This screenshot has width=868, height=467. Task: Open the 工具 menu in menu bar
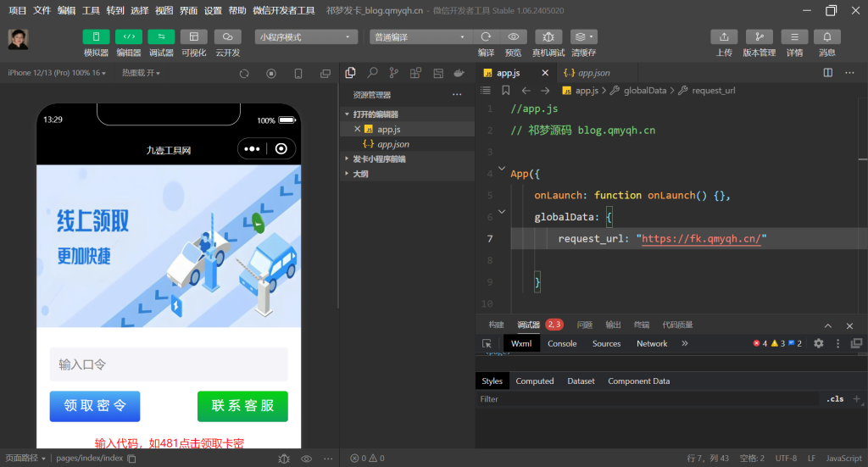91,10
